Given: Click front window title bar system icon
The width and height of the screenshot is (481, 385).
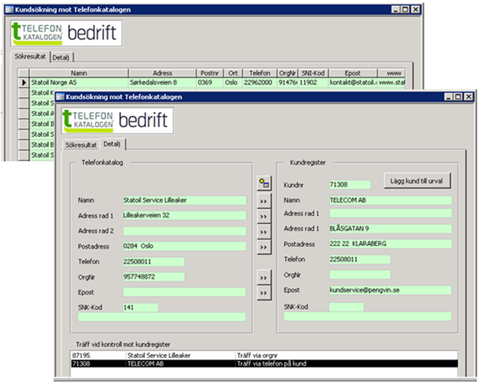Looking at the screenshot, I should click(x=60, y=97).
